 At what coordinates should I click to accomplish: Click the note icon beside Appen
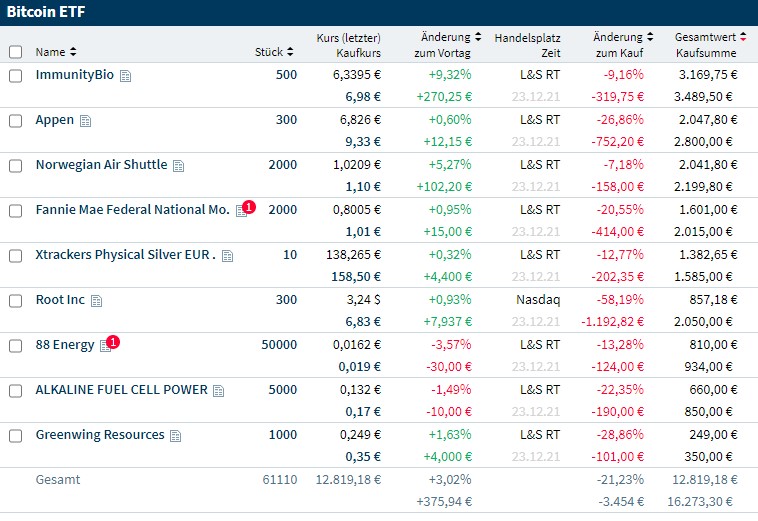point(86,121)
